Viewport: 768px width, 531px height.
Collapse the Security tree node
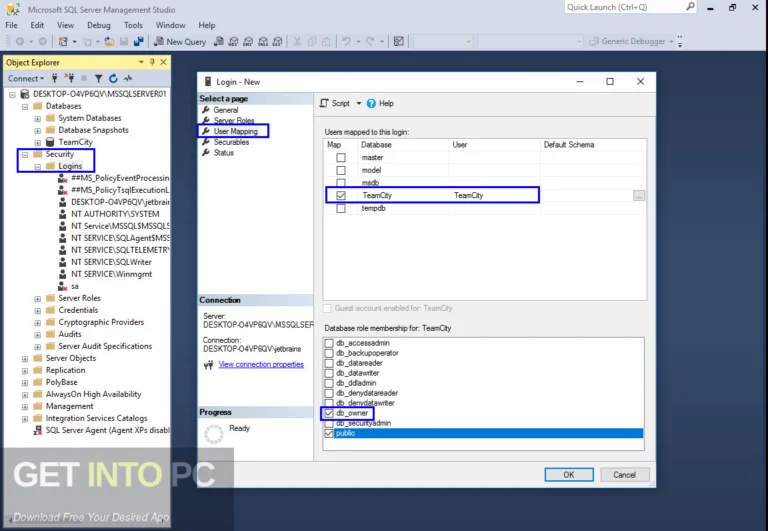[x=25, y=154]
